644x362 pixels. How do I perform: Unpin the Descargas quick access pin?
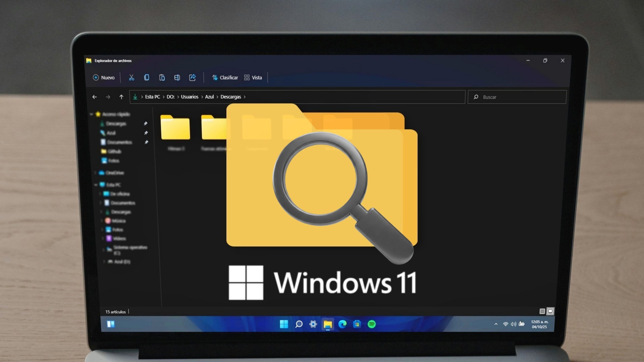[146, 123]
